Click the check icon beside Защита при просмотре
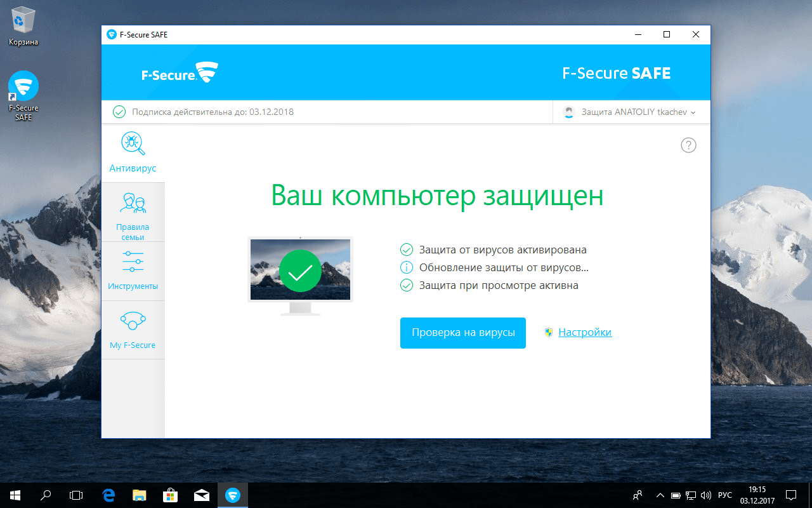Image resolution: width=812 pixels, height=508 pixels. [407, 285]
